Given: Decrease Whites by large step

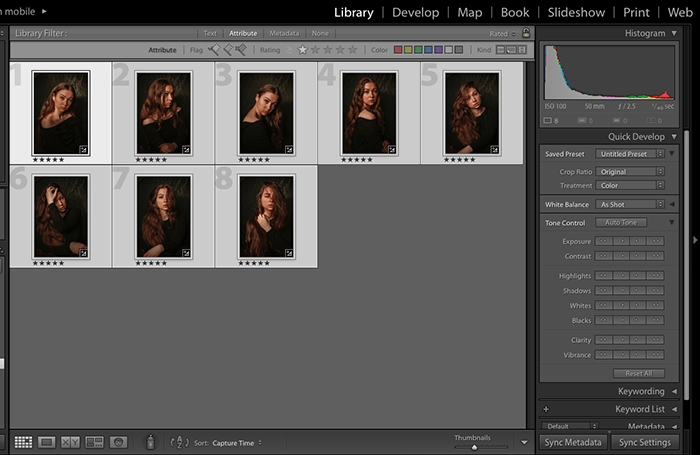Looking at the screenshot, I should click(603, 305).
